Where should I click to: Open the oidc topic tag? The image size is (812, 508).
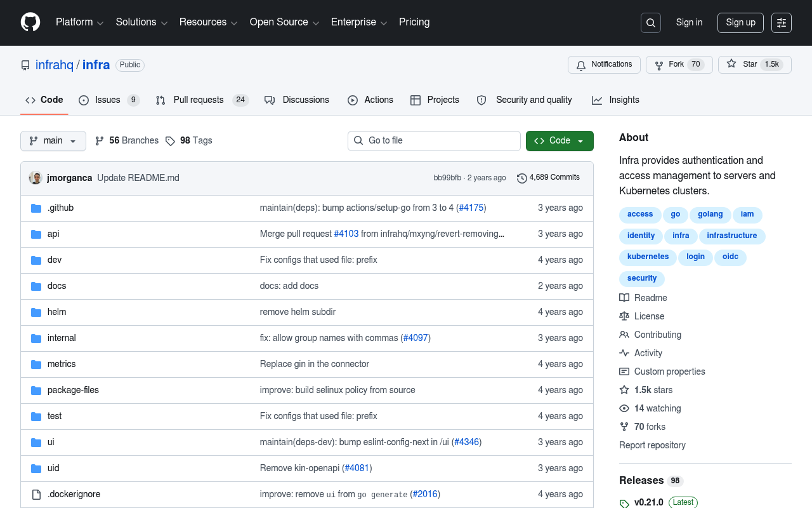point(730,257)
